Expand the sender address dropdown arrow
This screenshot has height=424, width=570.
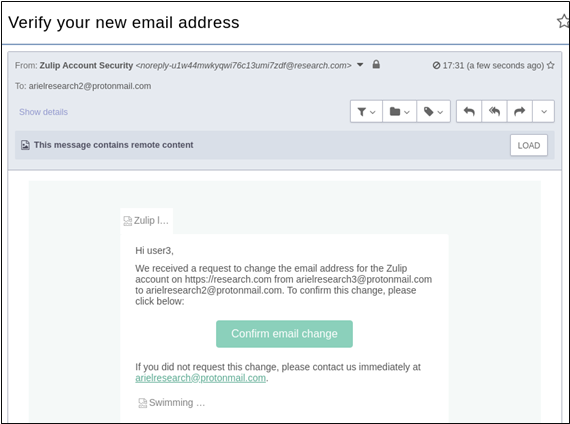click(360, 65)
